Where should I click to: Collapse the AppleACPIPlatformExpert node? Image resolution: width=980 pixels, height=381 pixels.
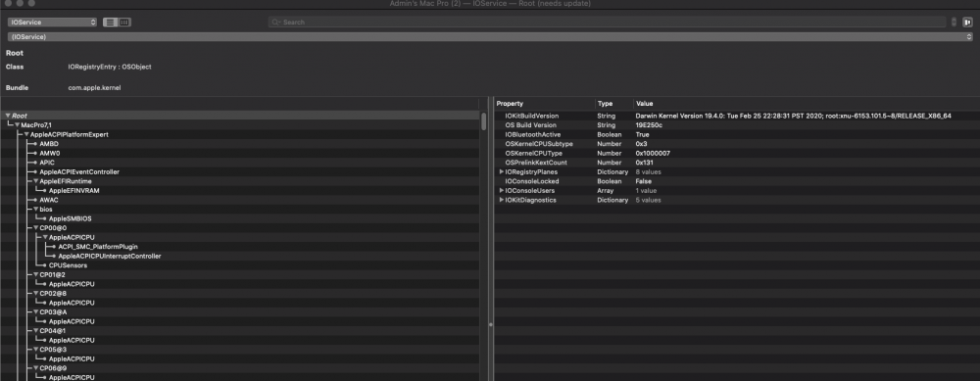click(26, 134)
